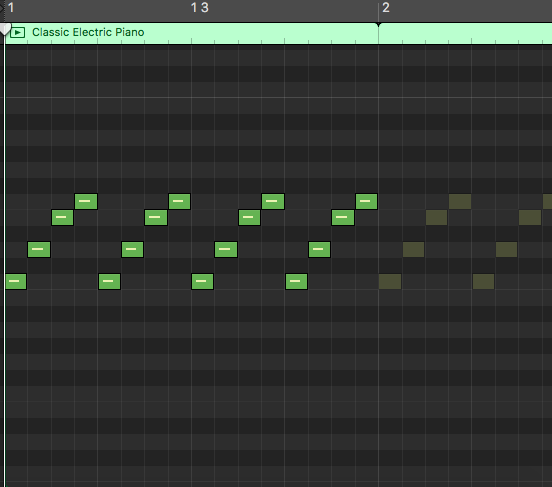Click the dimmed loop note starting at bar 2
This screenshot has height=487, width=552.
(x=390, y=282)
